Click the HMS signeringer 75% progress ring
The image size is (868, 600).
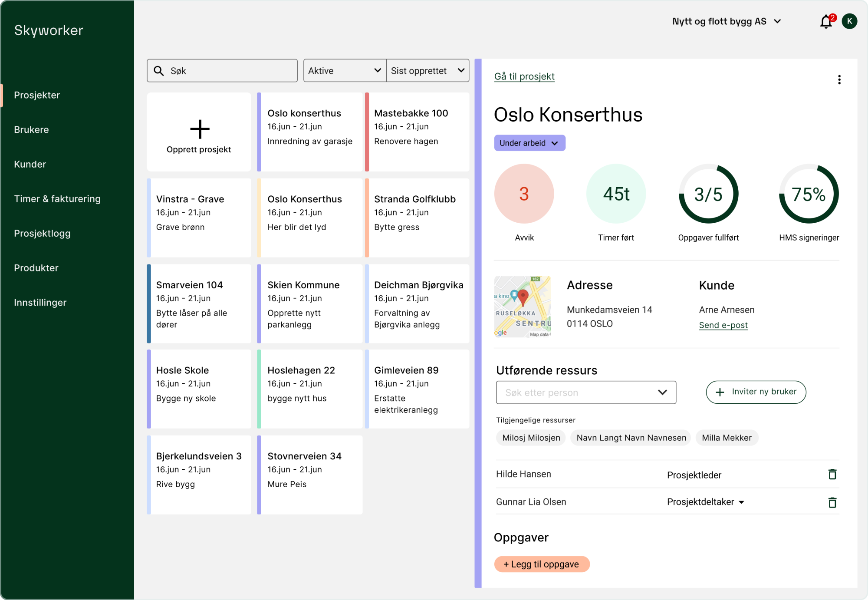(808, 194)
